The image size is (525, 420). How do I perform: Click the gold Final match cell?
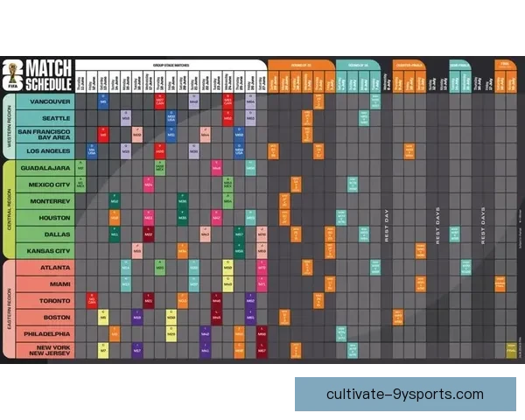tap(511, 350)
